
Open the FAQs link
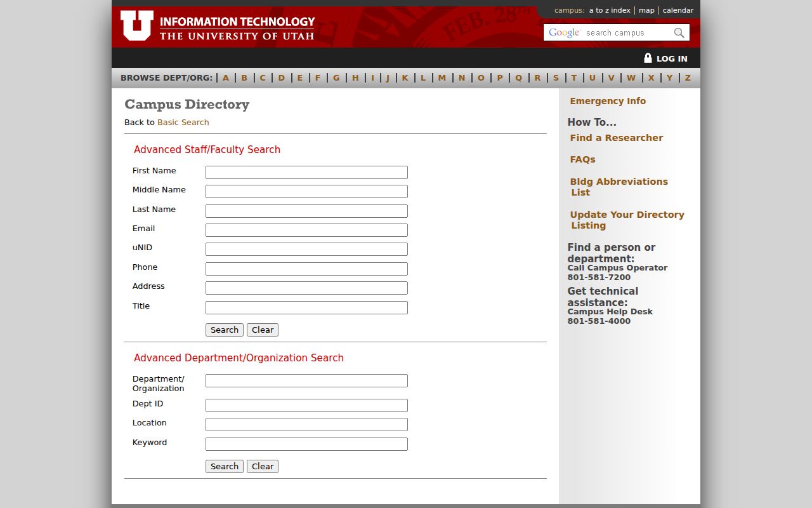point(582,159)
